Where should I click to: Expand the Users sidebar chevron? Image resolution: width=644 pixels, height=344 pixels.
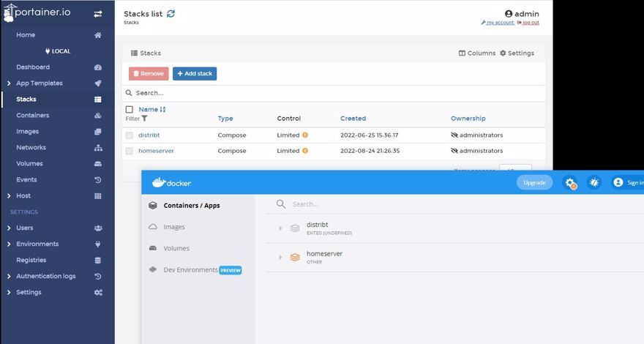9,228
